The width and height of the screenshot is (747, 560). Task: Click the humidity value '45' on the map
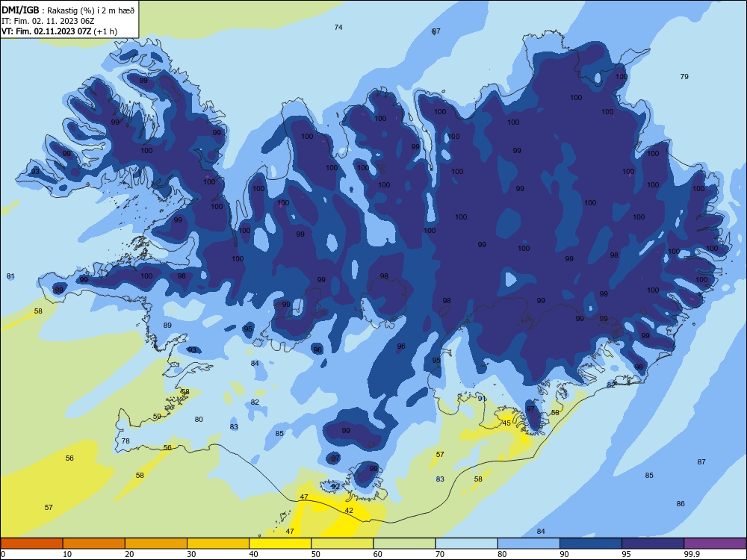[506, 423]
